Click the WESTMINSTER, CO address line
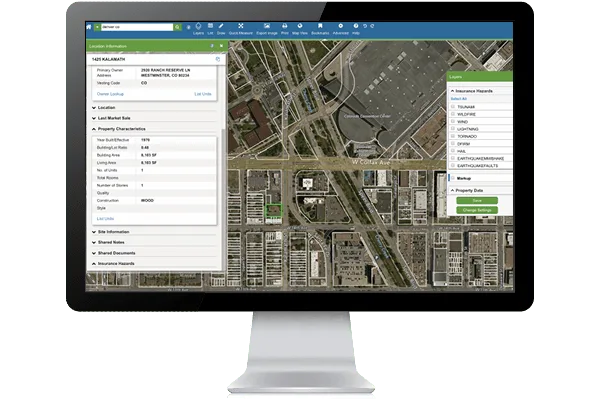This screenshot has width=600, height=400. (x=165, y=75)
